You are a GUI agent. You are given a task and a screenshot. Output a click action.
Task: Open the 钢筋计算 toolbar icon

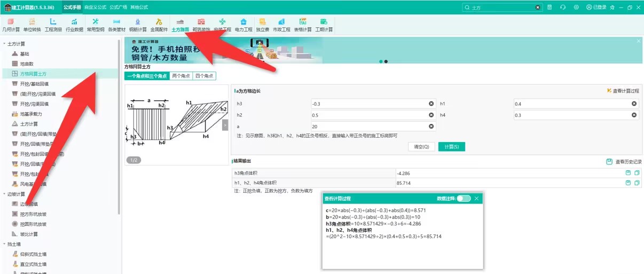[x=137, y=25]
